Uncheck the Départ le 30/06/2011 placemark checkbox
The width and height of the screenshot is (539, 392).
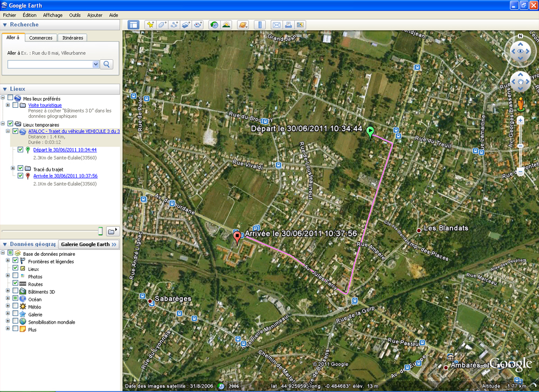20,150
